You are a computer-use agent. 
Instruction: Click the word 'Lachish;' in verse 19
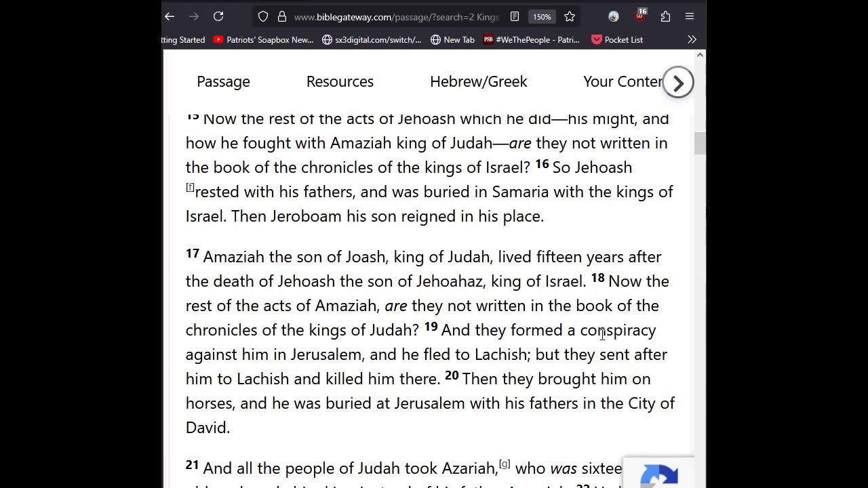click(502, 354)
